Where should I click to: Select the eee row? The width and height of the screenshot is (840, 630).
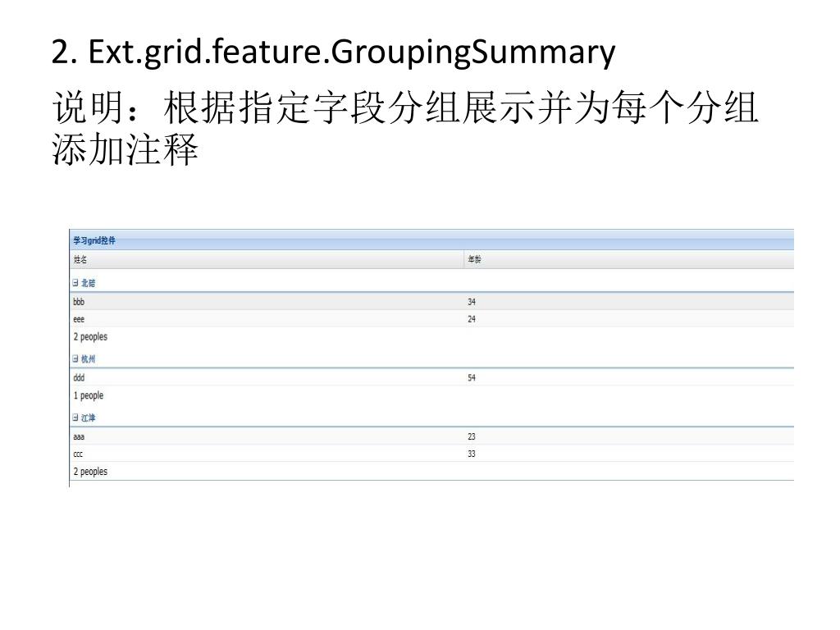pyautogui.click(x=431, y=319)
